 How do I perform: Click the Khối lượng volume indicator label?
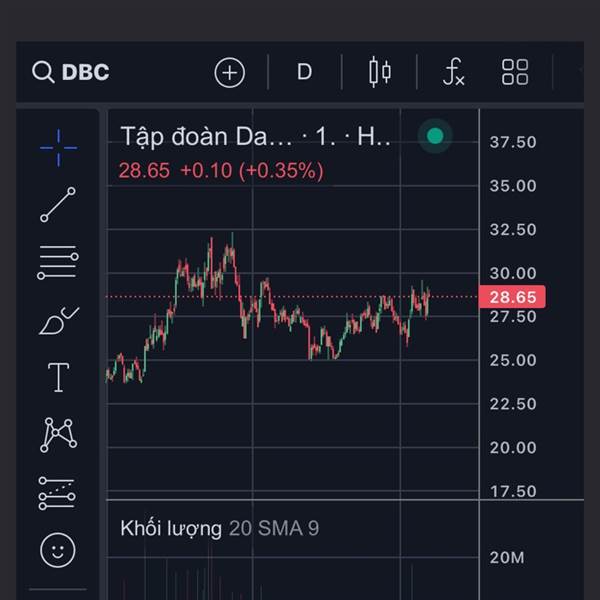[171, 528]
